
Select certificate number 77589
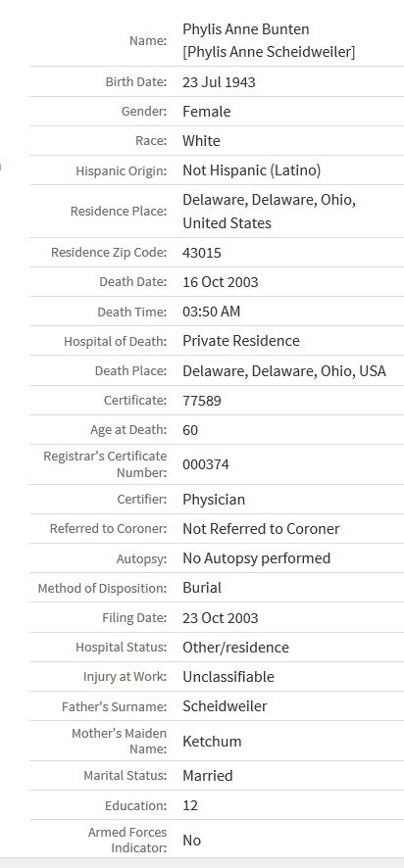pos(202,401)
